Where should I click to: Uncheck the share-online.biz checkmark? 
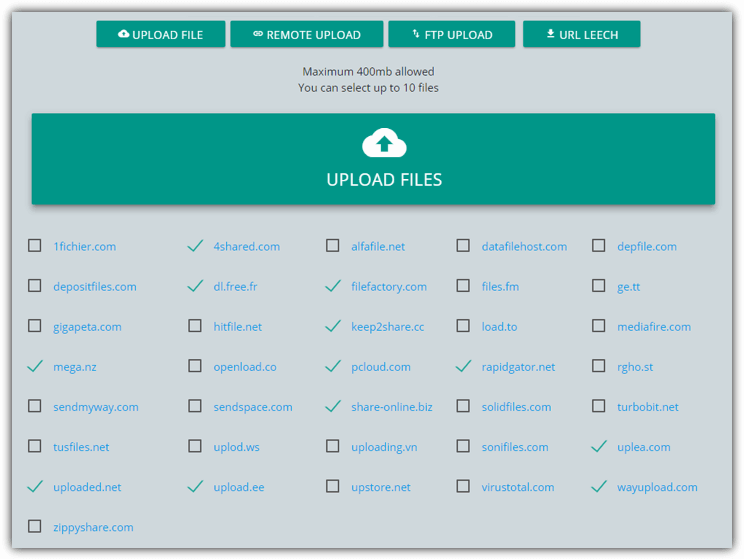[333, 406]
